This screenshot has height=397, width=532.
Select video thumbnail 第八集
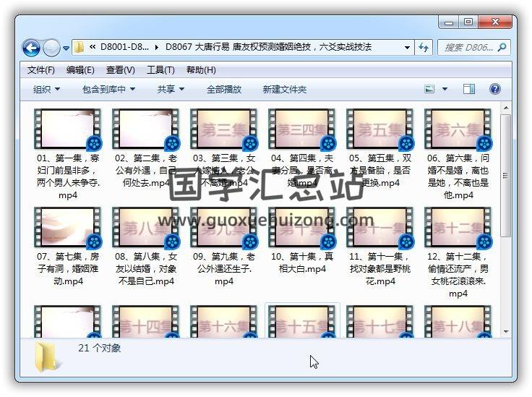pyautogui.click(x=146, y=227)
